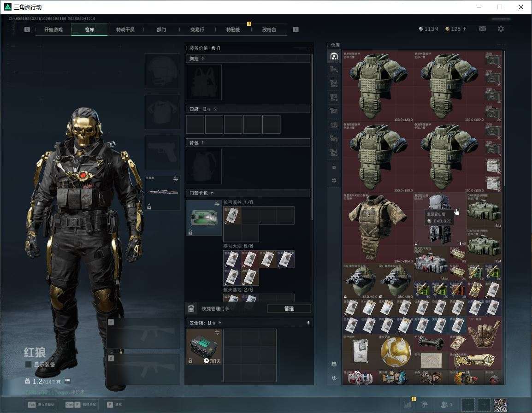The width and height of the screenshot is (532, 413).
Task: Select the armor with durability 130.0/130.0
Action: point(378,157)
